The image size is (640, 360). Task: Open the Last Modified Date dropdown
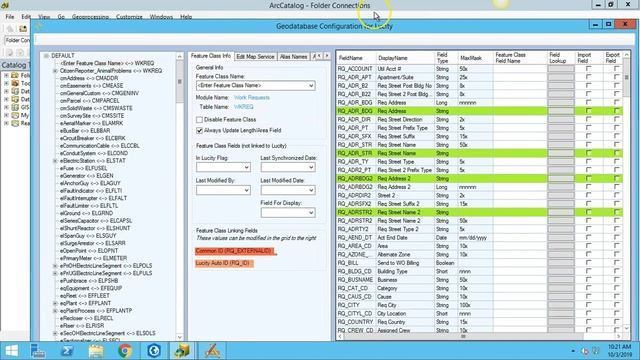point(311,190)
